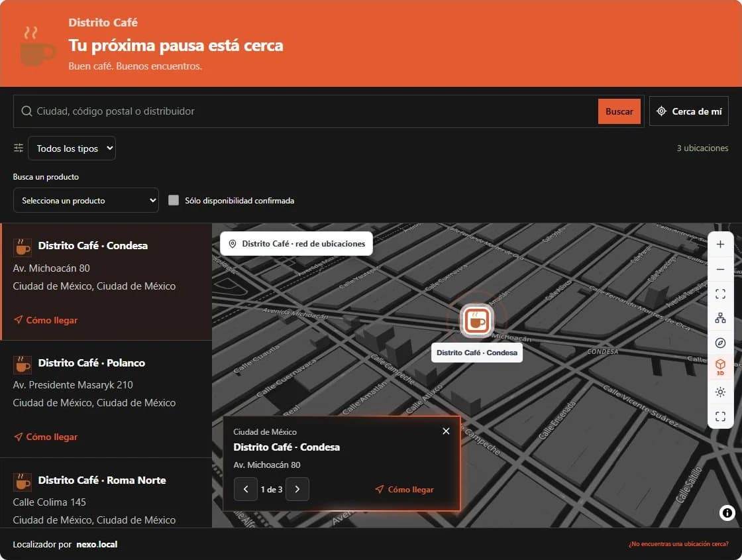The height and width of the screenshot is (560, 742).
Task: Click Roma Norte coffee cup list icon
Action: click(x=23, y=482)
